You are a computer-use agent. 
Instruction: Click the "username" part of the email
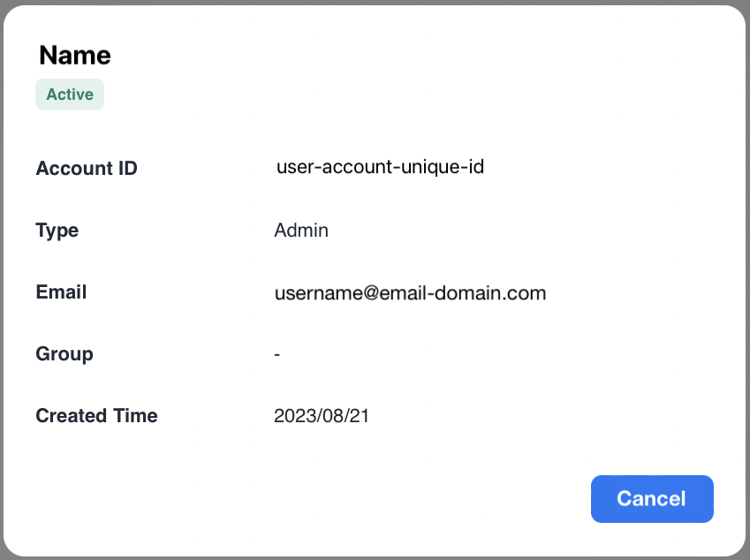click(x=314, y=293)
